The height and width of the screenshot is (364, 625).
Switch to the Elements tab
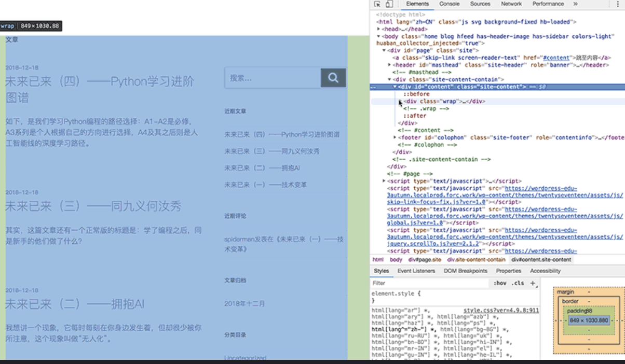417,4
